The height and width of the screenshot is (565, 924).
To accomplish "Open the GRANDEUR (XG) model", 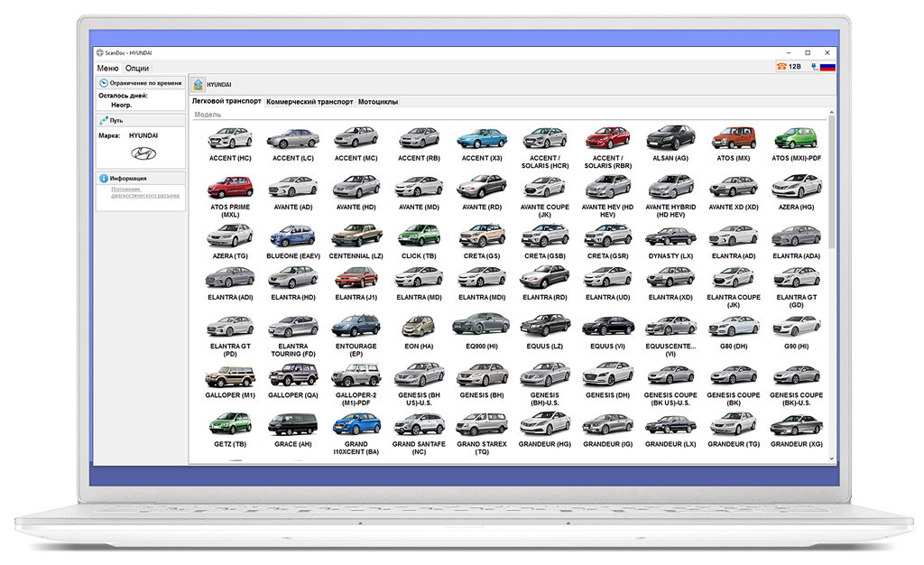I will (x=797, y=431).
